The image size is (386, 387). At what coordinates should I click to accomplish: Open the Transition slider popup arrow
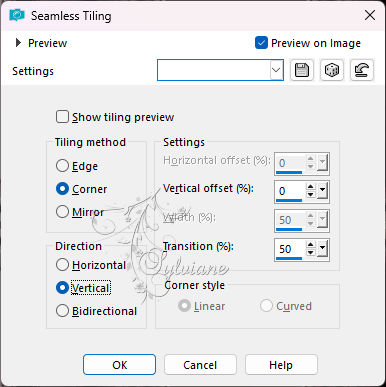click(323, 248)
